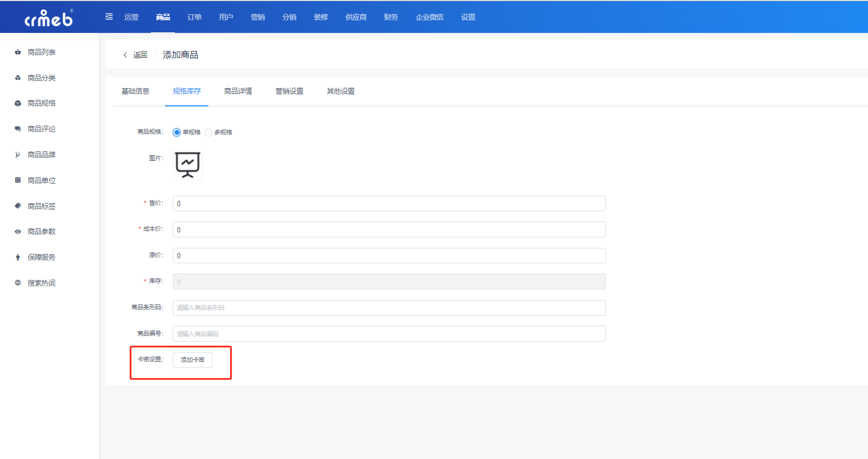Screen dimensions: 868x459
Task: Select the 商品规格 cube icon
Action: [18, 103]
